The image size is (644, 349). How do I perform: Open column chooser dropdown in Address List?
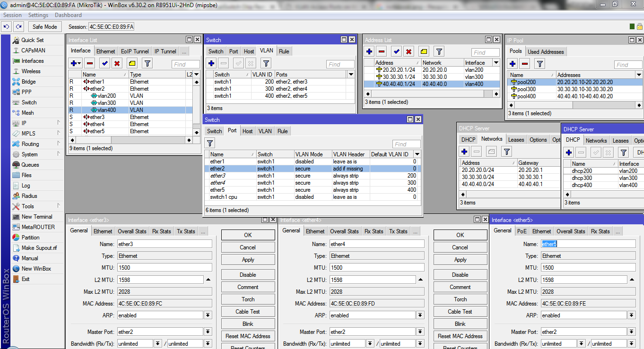(496, 63)
